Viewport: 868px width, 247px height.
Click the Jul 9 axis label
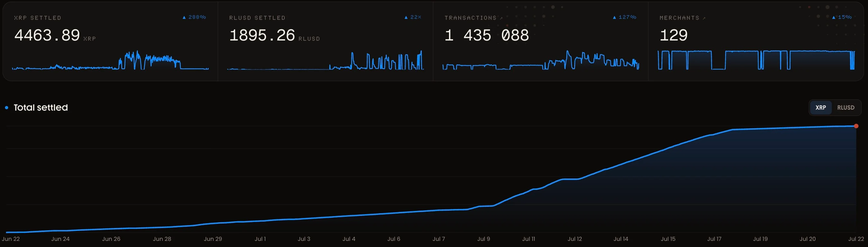484,239
